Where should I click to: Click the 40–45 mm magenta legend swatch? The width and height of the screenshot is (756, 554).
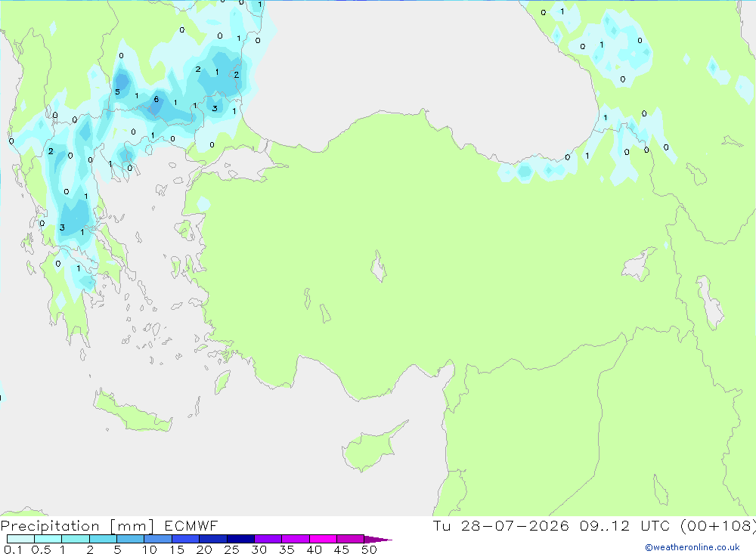point(323,539)
